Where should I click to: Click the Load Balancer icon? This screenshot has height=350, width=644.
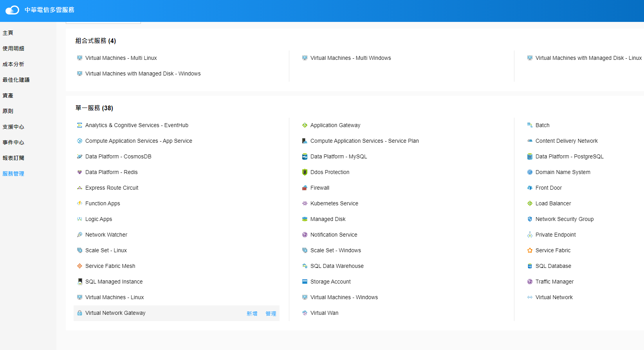(530, 203)
